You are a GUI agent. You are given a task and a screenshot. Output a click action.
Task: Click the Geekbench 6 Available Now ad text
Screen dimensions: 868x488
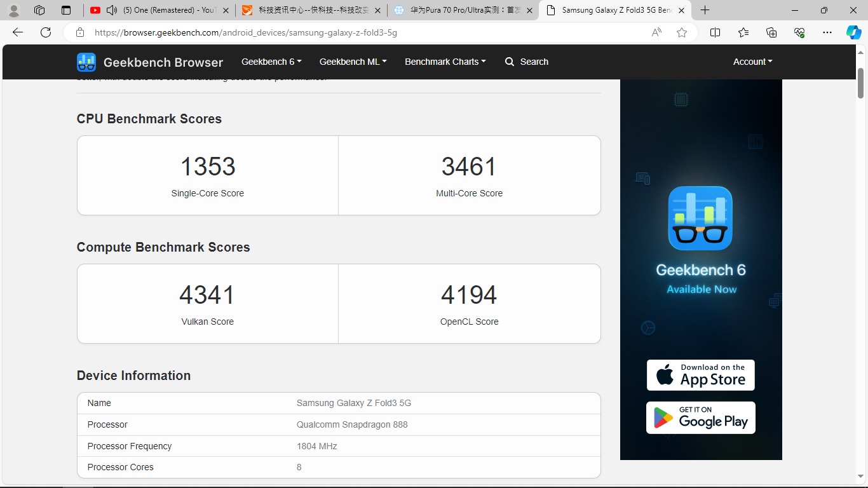[700, 278]
